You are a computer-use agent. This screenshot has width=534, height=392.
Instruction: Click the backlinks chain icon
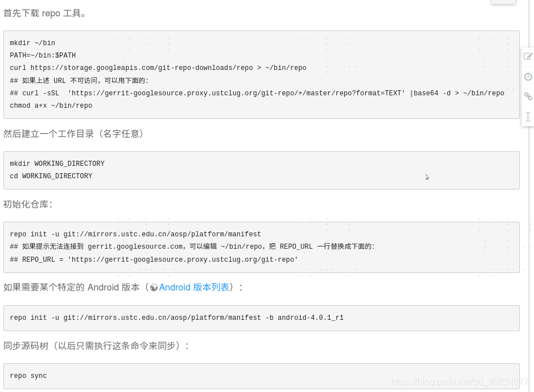pos(528,96)
